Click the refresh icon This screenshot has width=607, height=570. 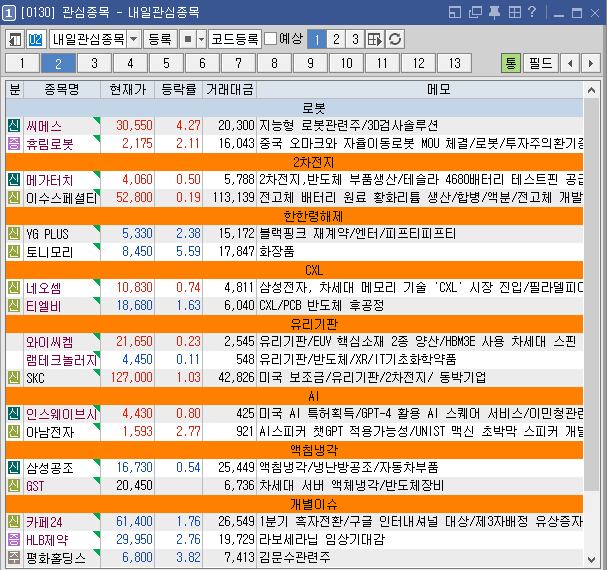pyautogui.click(x=395, y=39)
